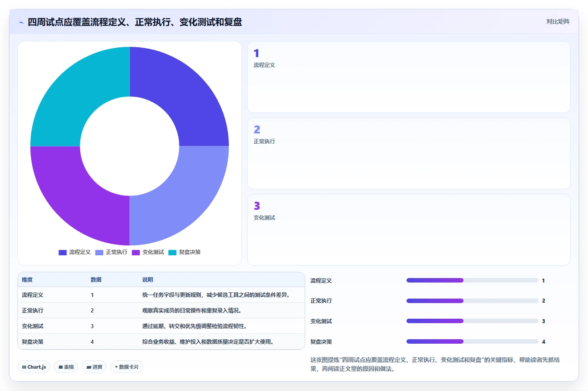Click the table data value 2
Viewport: 588px width, 391px height.
coord(92,311)
